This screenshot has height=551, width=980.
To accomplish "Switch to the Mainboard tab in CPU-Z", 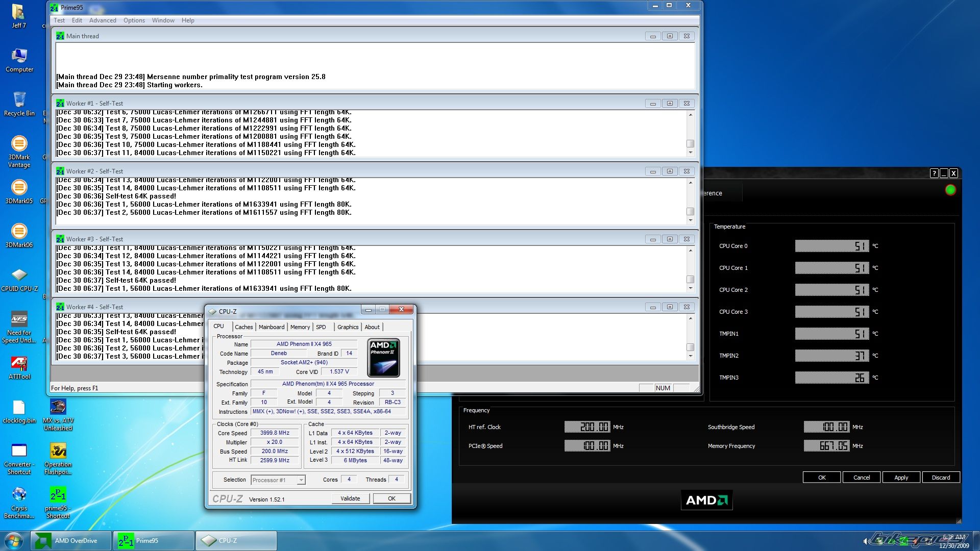I will tap(271, 327).
